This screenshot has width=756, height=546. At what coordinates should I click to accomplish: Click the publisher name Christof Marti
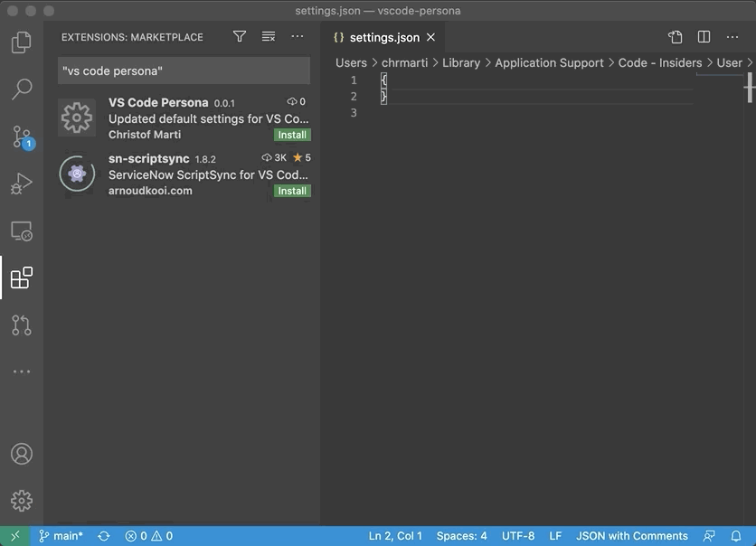pyautogui.click(x=145, y=135)
